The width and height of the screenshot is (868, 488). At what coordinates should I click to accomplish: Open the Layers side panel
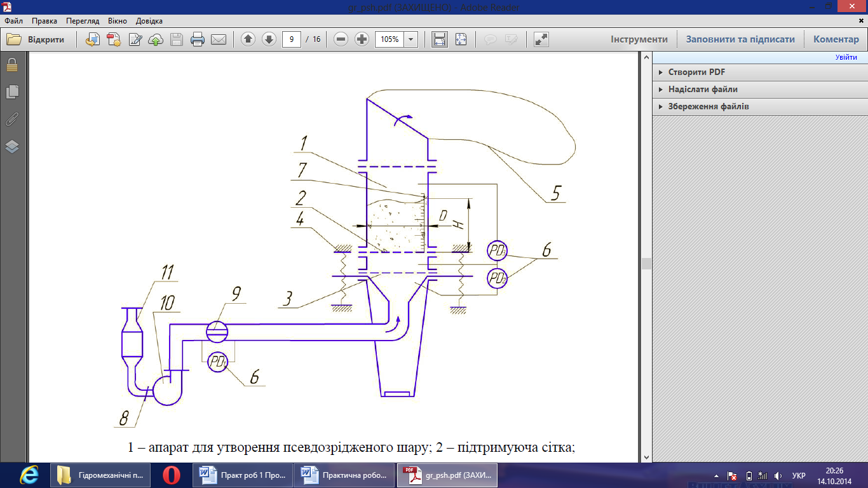[12, 147]
